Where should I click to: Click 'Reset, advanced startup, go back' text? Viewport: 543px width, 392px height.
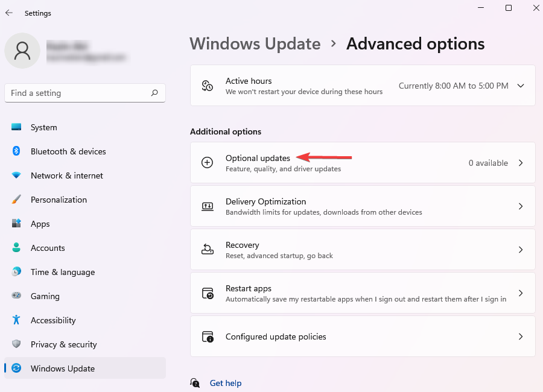279,256
